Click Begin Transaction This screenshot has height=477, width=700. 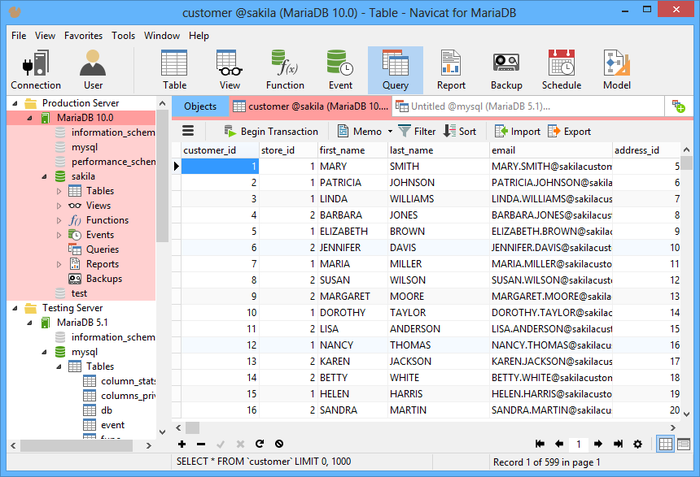point(271,131)
